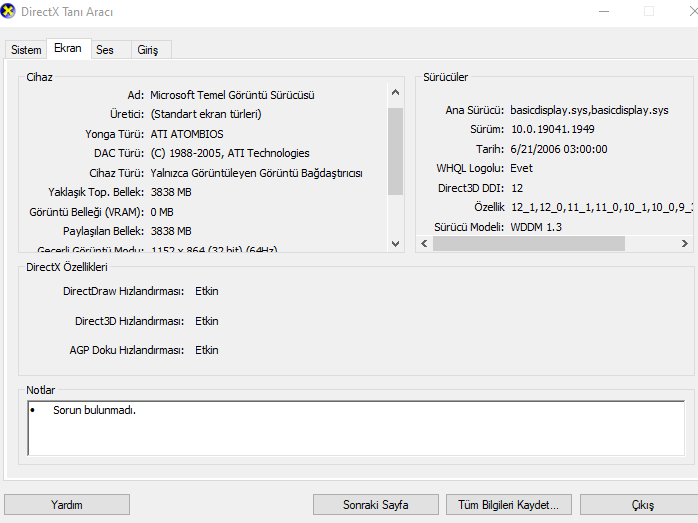Click the Yardım button

click(67, 505)
